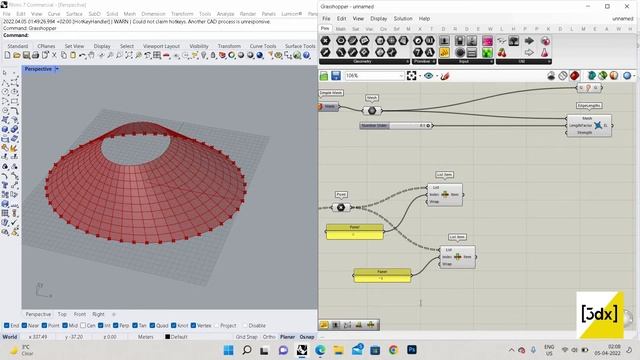Image resolution: width=640 pixels, height=360 pixels.
Task: Toggle the End osnap checkbox
Action: tap(7, 325)
